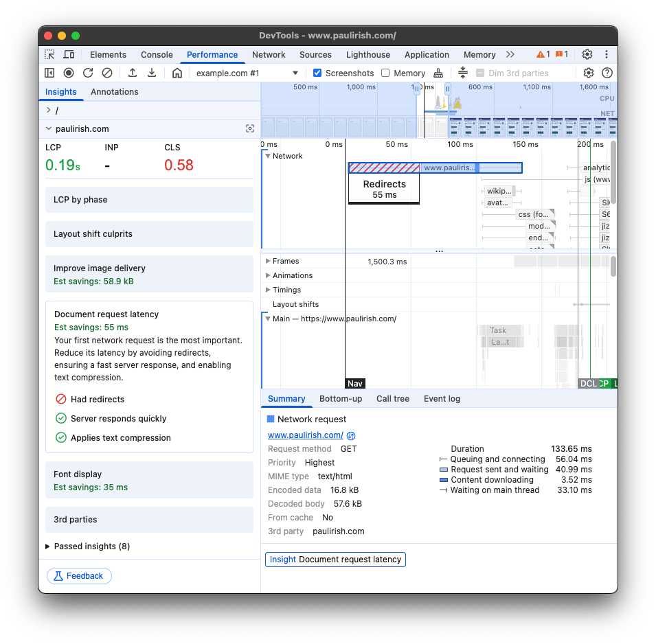Record and reload the page
This screenshot has width=656, height=644.
88,73
